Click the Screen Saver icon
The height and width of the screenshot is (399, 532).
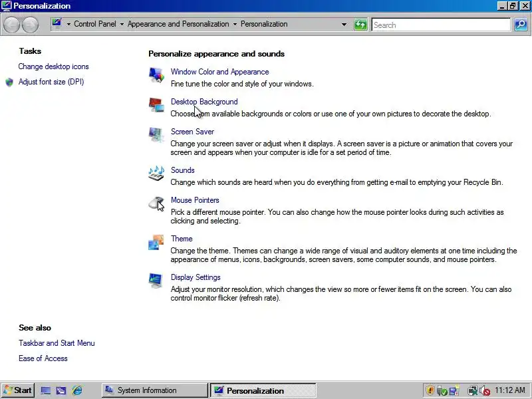tap(156, 134)
